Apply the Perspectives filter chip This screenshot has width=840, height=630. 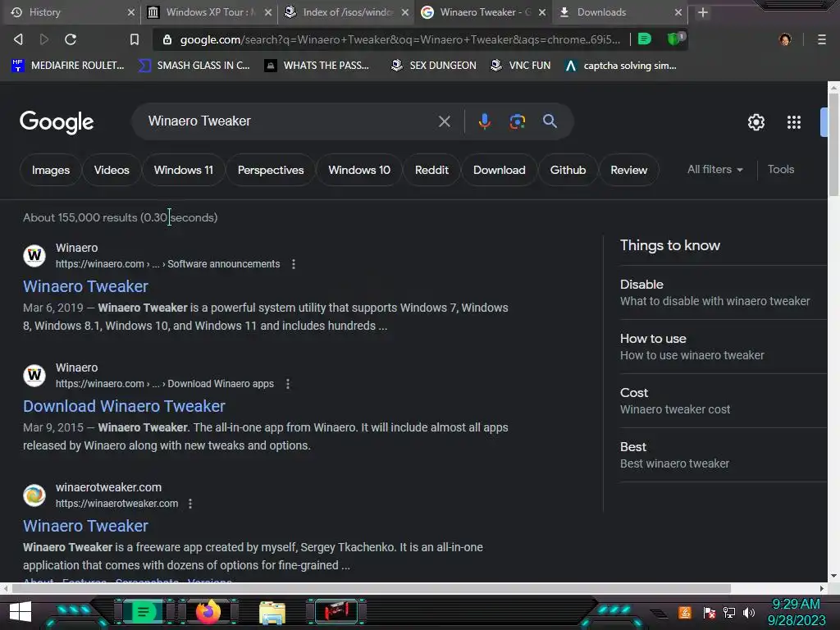(x=271, y=170)
